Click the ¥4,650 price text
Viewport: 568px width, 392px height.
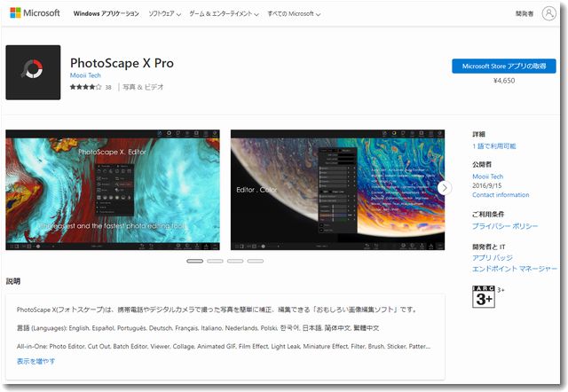504,81
